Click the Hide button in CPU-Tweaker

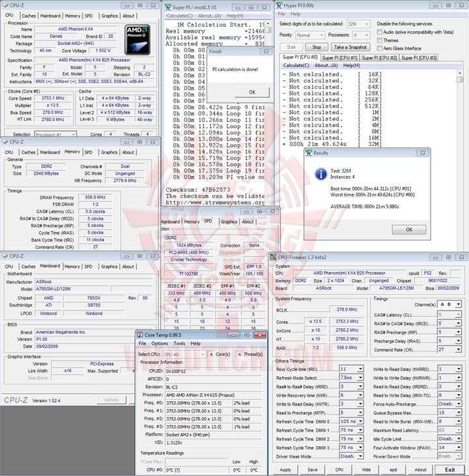tap(366, 469)
